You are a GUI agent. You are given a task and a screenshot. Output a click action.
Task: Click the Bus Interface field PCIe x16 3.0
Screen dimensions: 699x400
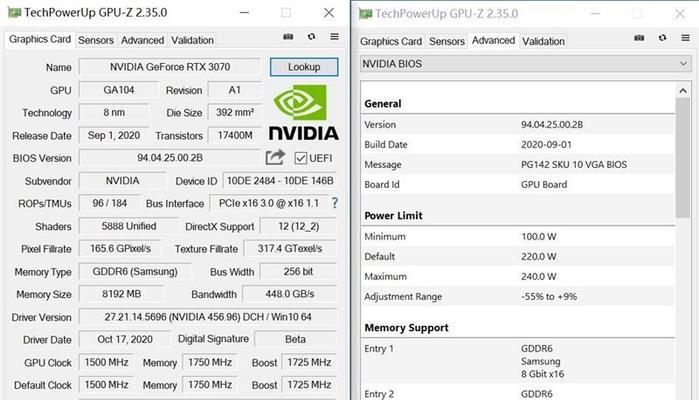(x=269, y=203)
